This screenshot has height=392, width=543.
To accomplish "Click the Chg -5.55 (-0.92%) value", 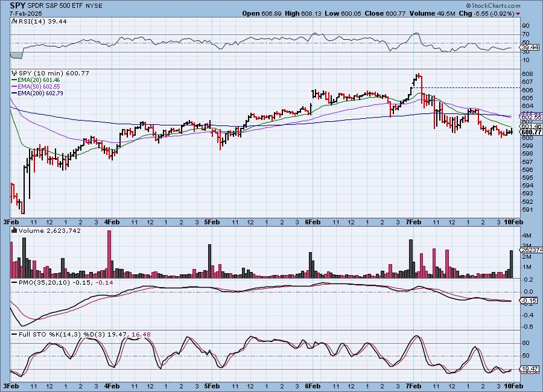I will [486, 13].
